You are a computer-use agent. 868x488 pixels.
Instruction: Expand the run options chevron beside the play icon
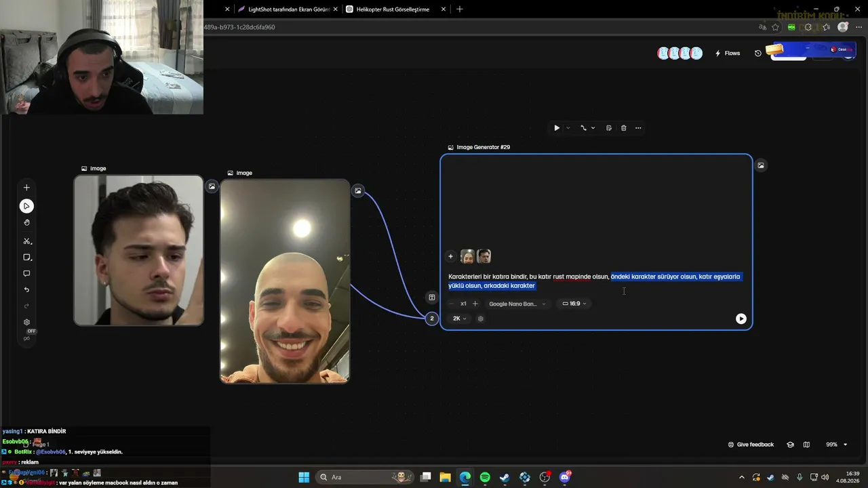click(x=568, y=128)
